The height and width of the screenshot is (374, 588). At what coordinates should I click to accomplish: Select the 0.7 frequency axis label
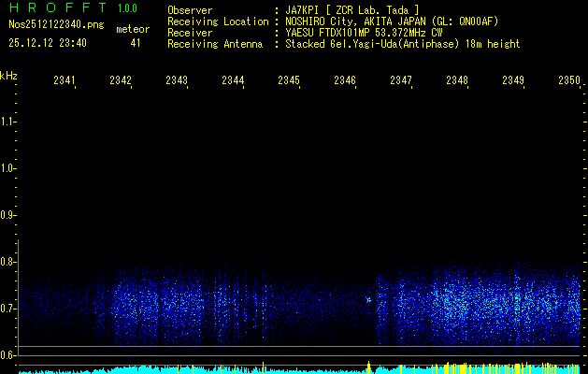pyautogui.click(x=8, y=309)
